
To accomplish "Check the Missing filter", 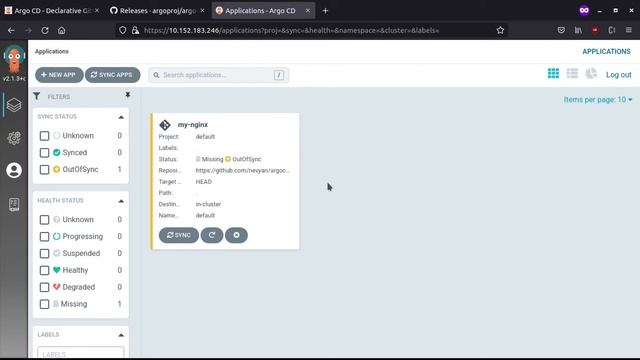I will coord(44,304).
